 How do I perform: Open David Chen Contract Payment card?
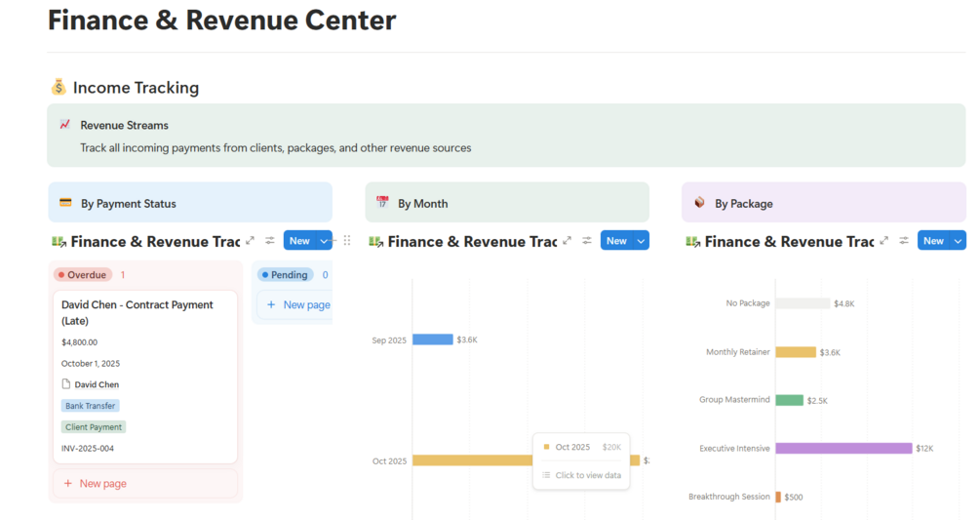click(137, 312)
